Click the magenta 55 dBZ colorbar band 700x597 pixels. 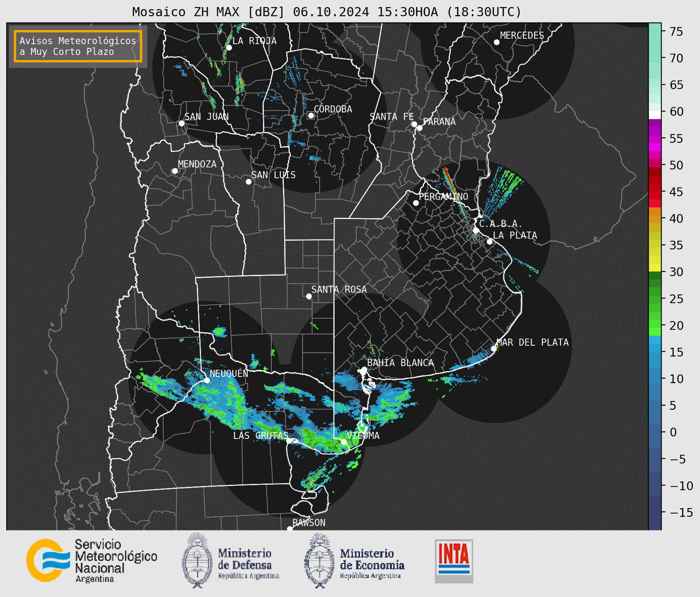click(655, 139)
